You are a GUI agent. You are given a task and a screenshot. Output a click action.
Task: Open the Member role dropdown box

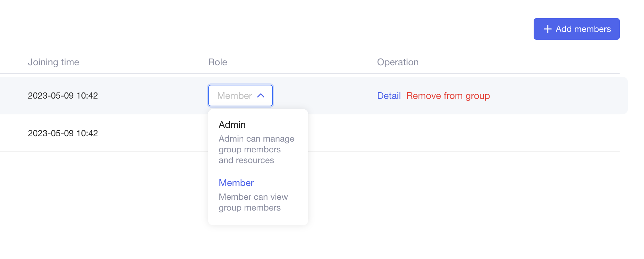(x=240, y=96)
